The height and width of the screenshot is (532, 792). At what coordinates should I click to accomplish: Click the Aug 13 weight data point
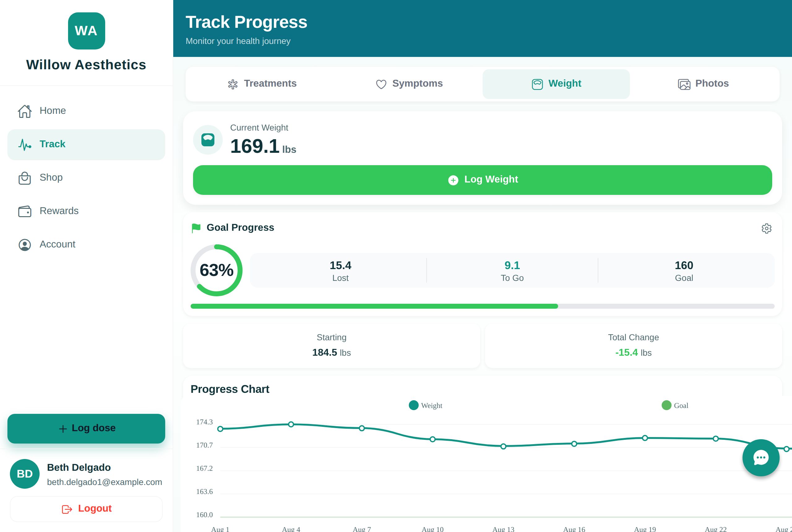[504, 447]
